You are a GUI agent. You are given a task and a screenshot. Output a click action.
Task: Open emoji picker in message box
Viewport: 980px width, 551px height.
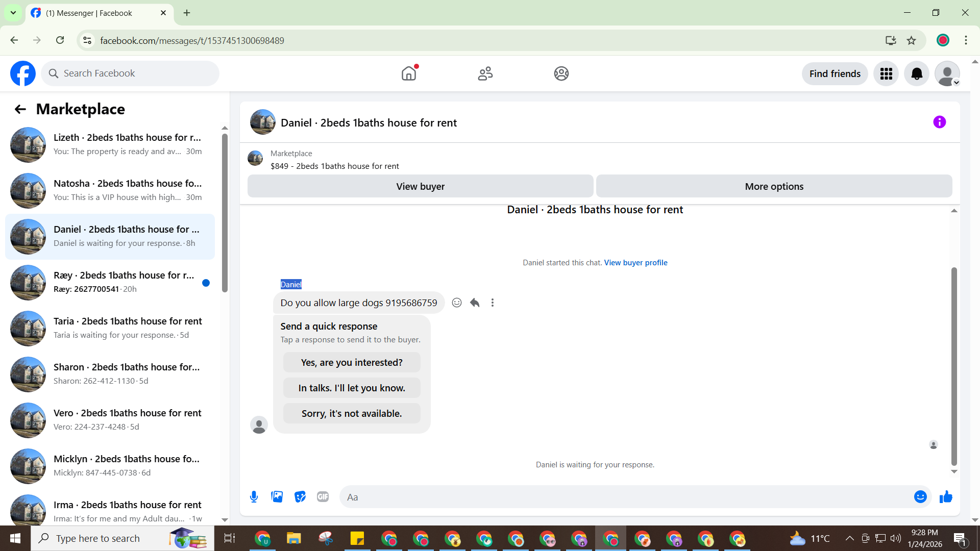[920, 497]
